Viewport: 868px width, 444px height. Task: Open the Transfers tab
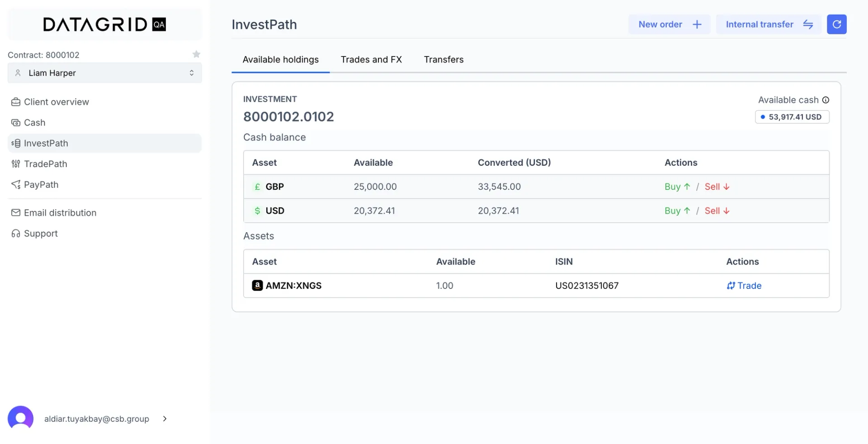[x=443, y=60]
